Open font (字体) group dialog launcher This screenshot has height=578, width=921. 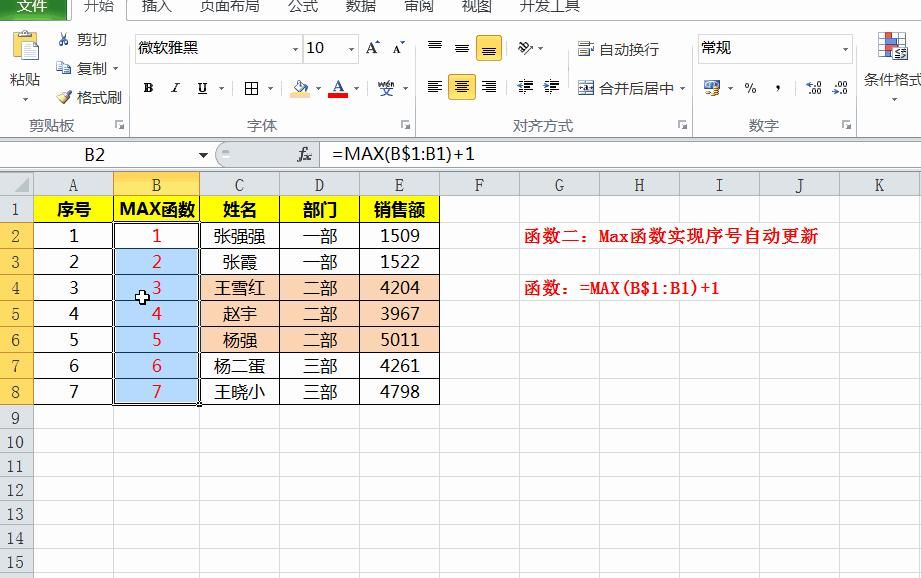(405, 125)
